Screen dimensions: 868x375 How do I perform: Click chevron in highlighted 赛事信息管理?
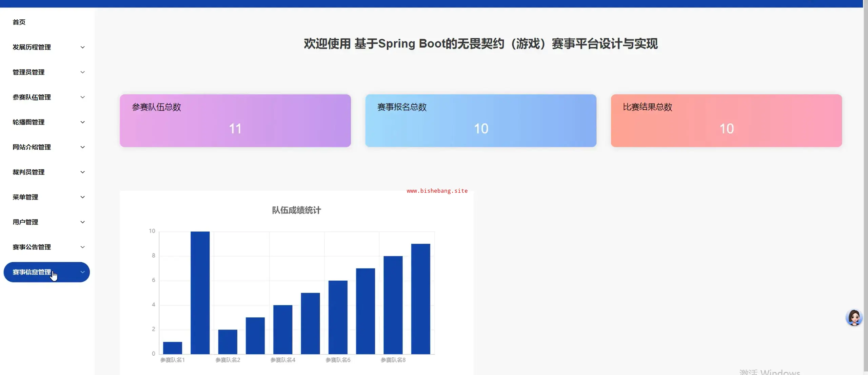click(82, 272)
